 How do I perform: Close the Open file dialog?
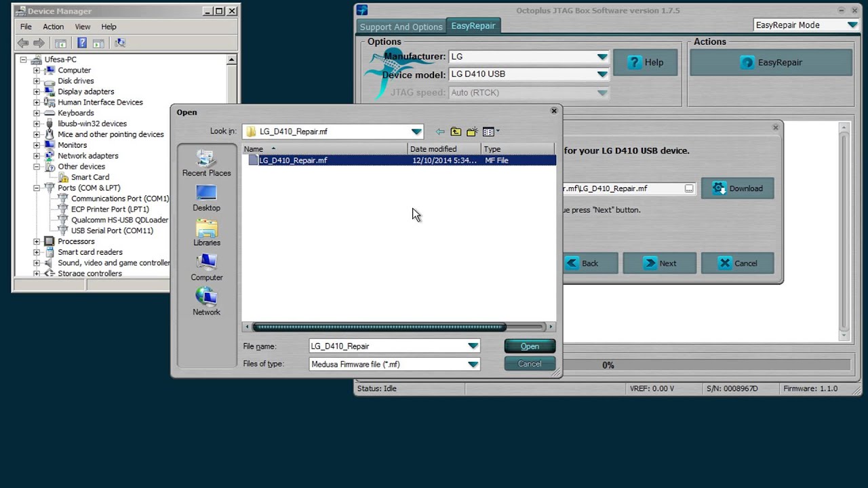pyautogui.click(x=554, y=110)
